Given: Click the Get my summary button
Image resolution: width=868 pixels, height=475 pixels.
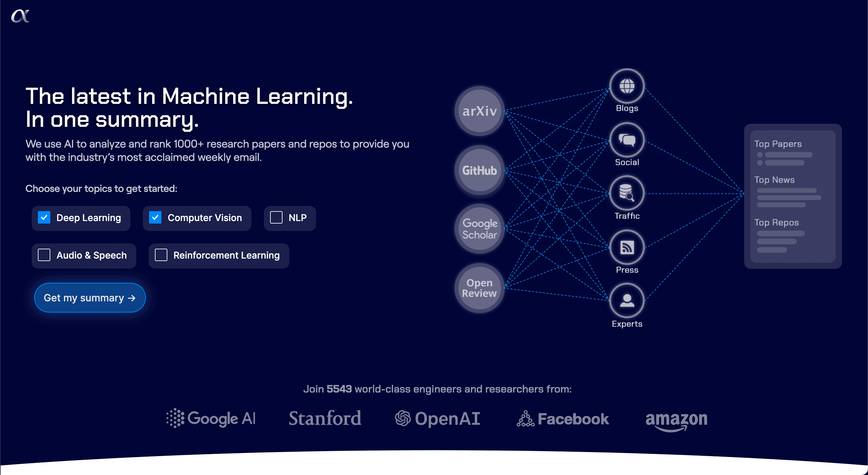Looking at the screenshot, I should 90,297.
